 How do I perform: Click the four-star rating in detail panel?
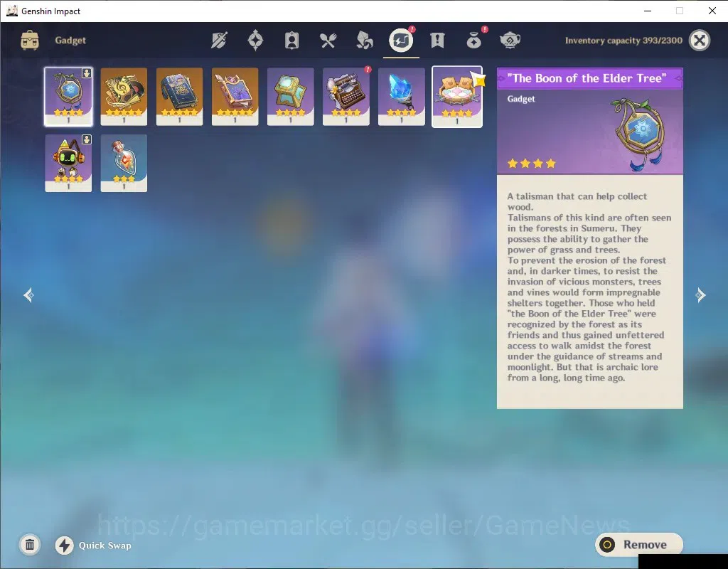[532, 164]
